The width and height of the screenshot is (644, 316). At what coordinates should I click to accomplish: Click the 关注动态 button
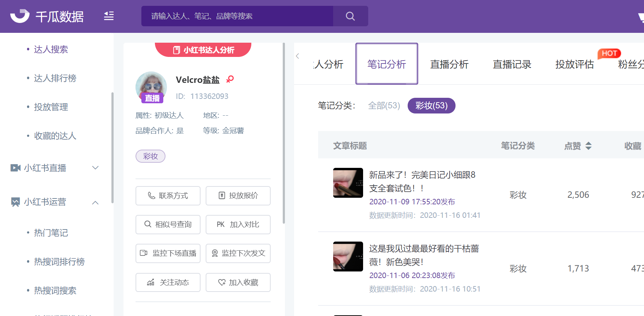(x=168, y=282)
